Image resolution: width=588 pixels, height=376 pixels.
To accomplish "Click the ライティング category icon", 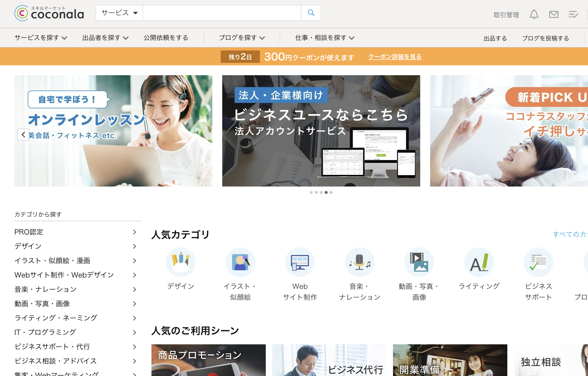I will point(479,262).
